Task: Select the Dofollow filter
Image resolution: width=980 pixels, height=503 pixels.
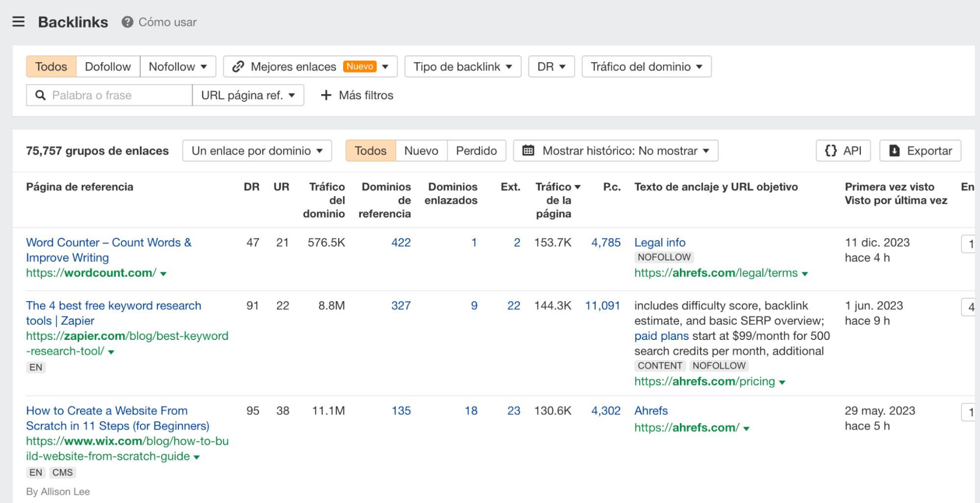Action: point(108,66)
